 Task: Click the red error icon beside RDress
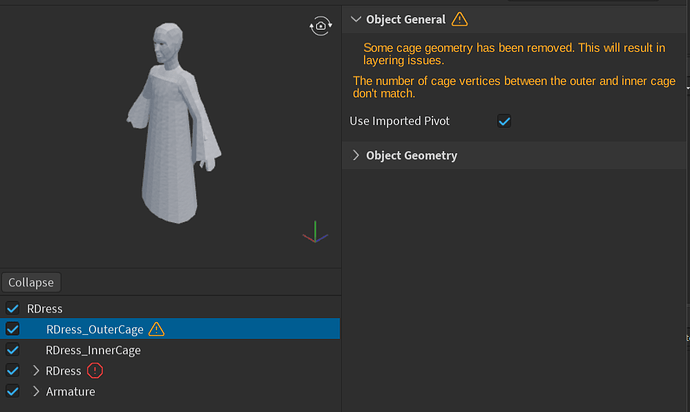95,371
